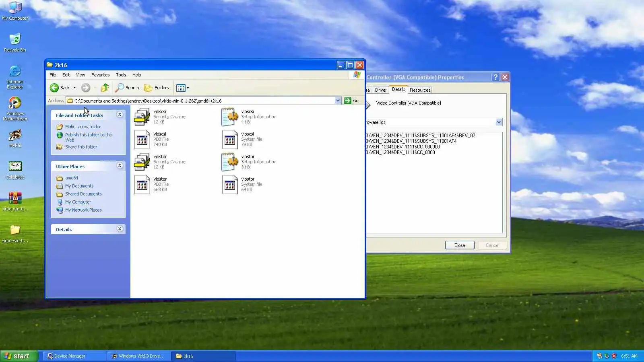The image size is (644, 362).
Task: Open My Computer desktop icon
Action: (15, 10)
